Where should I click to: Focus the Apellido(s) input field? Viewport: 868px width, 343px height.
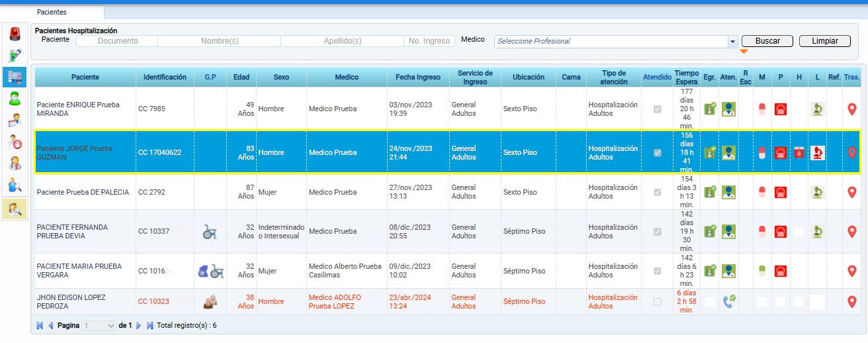tap(343, 41)
